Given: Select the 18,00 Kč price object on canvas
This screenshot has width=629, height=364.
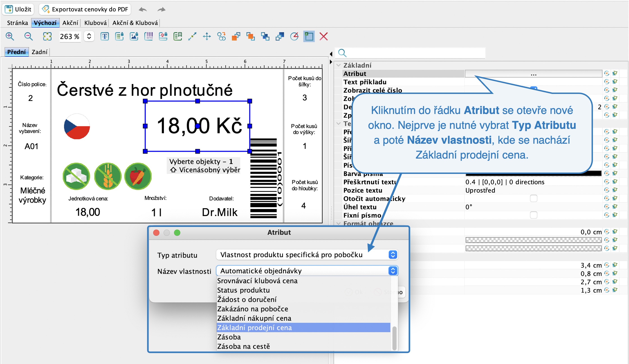Looking at the screenshot, I should [x=197, y=126].
